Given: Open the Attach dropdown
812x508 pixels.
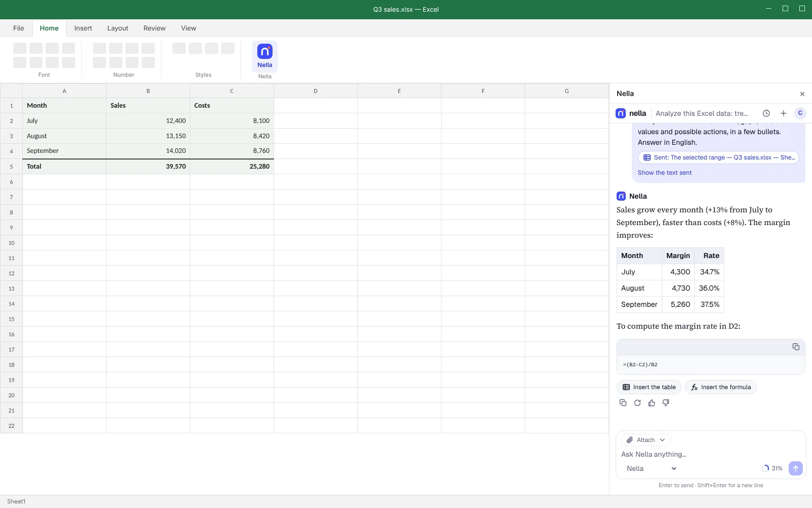Looking at the screenshot, I should tap(646, 440).
